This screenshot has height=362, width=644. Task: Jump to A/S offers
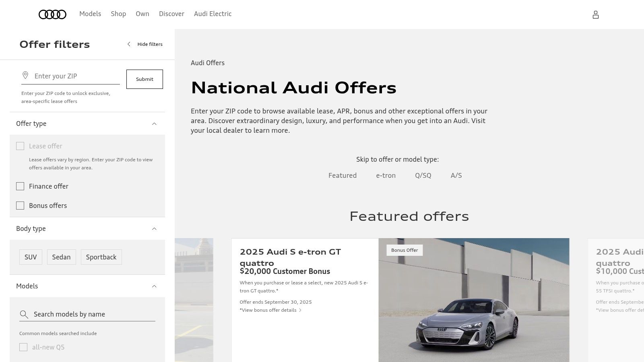pos(456,175)
